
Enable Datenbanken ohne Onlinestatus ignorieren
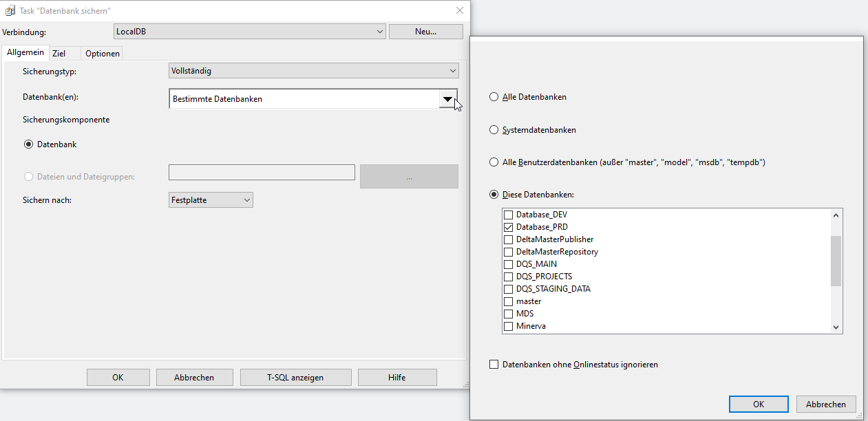(x=494, y=365)
